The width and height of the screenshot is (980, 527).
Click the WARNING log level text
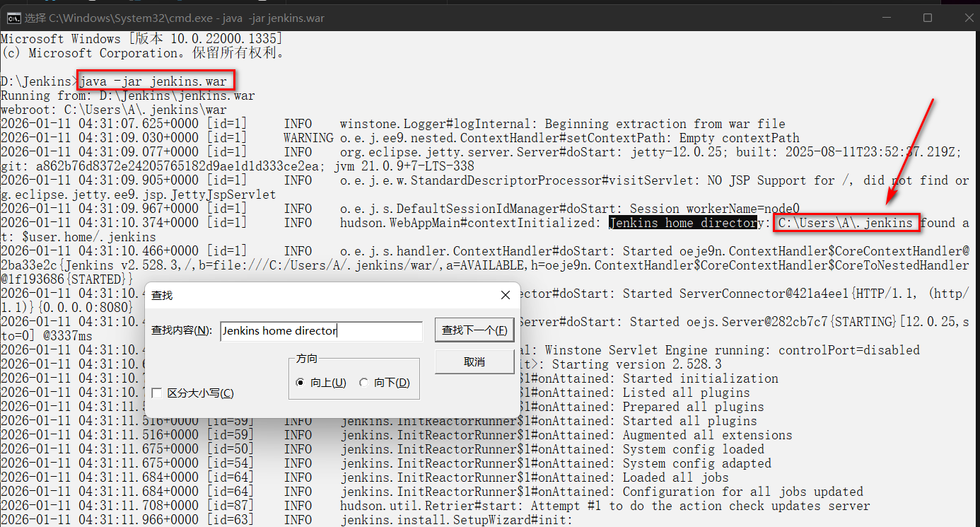[308, 138]
